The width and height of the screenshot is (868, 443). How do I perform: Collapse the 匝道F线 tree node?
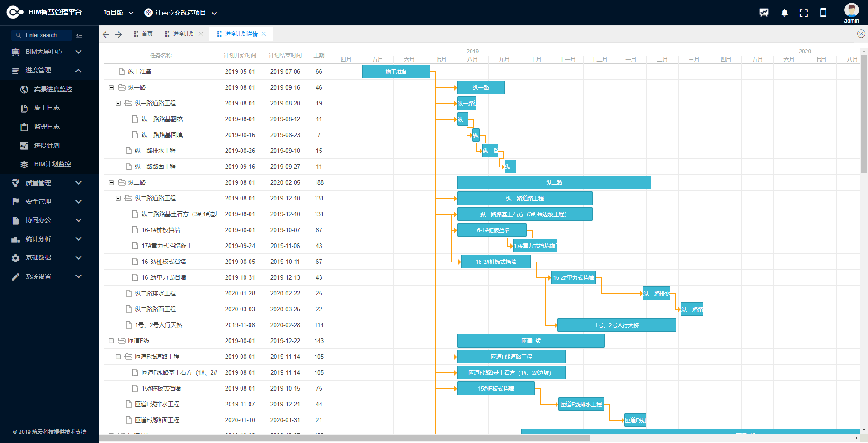(112, 341)
